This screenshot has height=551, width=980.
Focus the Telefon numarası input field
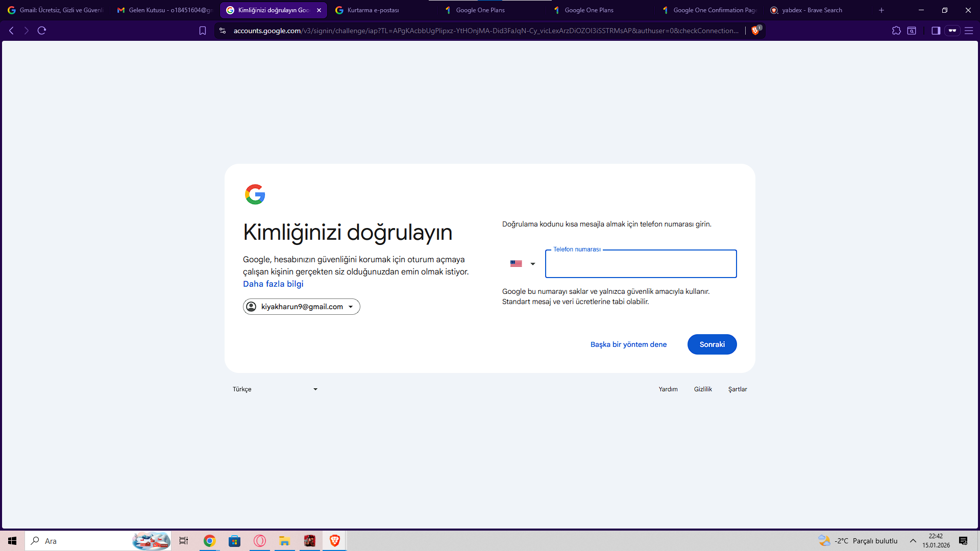641,264
